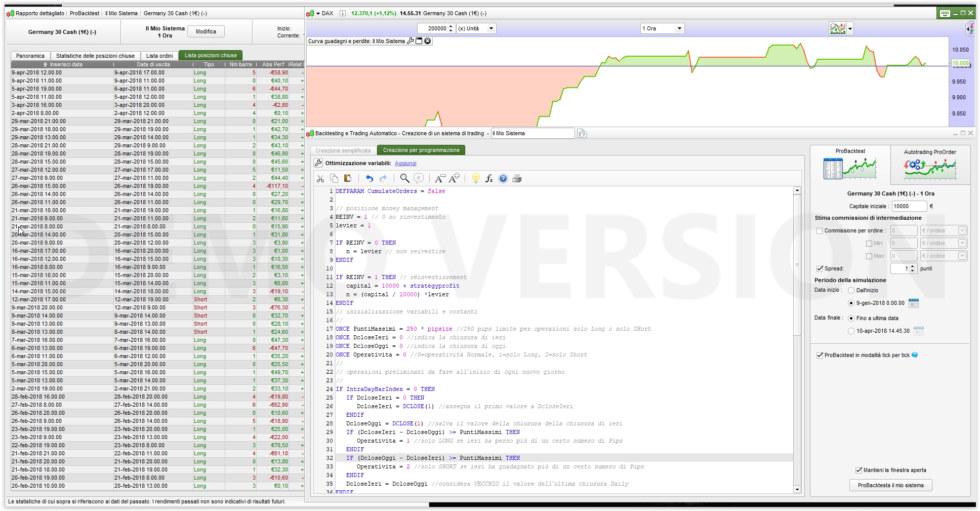Open the fx function insert icon

[x=489, y=178]
